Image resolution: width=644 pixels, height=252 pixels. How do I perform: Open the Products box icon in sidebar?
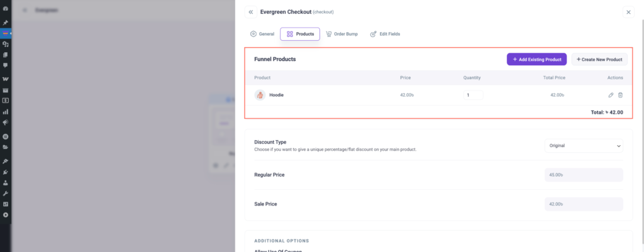[5, 90]
